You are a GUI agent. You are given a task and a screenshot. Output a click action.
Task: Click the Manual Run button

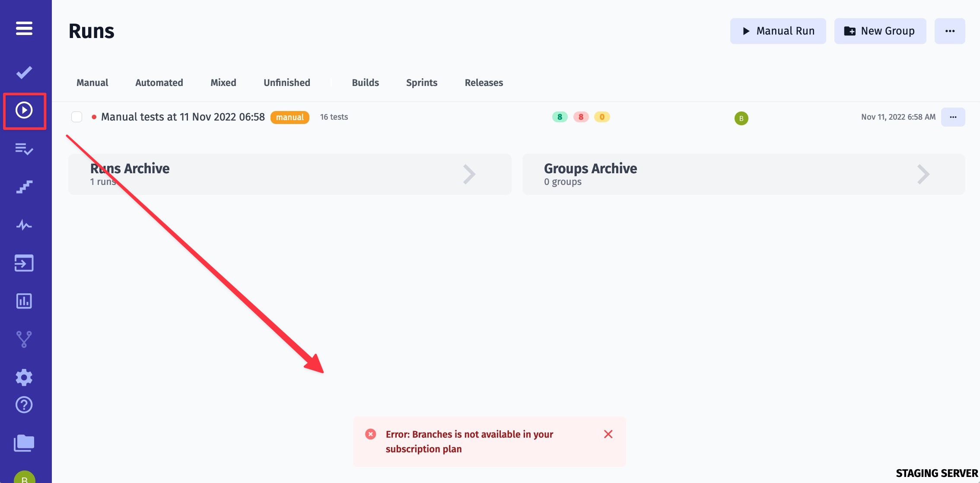tap(778, 31)
